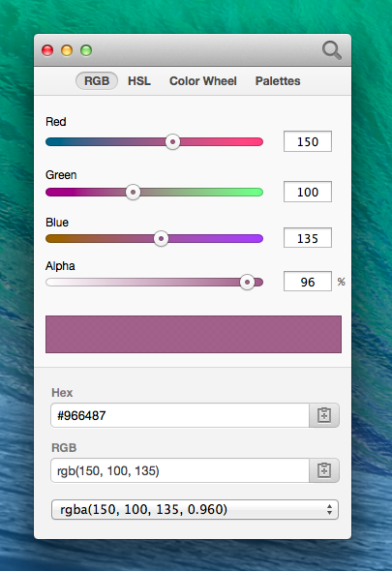Switch to the Color Wheel tab
This screenshot has width=392, height=571.
click(x=203, y=81)
